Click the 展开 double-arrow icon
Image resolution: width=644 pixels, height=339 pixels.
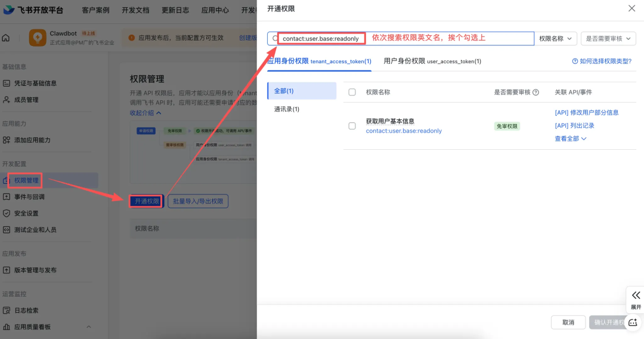pyautogui.click(x=636, y=295)
